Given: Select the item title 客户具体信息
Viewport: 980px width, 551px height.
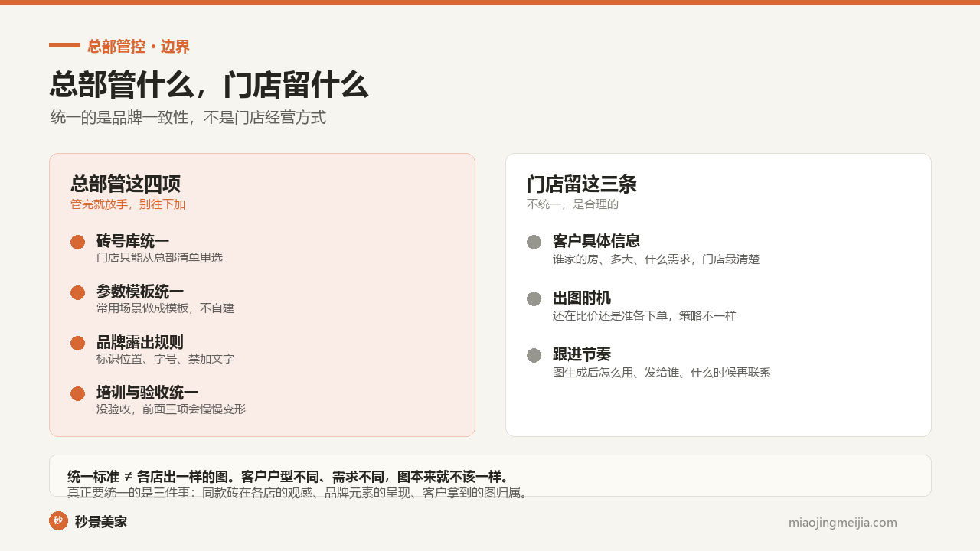Looking at the screenshot, I should tap(596, 241).
